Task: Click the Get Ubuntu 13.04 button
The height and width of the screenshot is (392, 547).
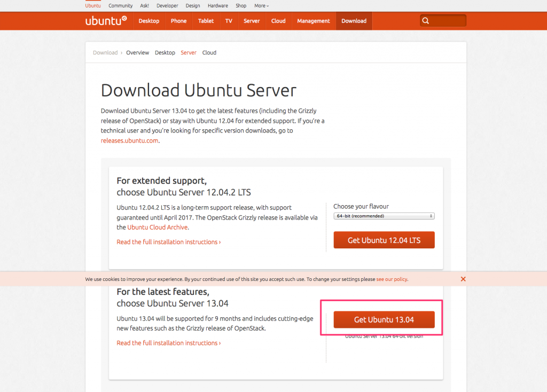Action: click(x=384, y=319)
